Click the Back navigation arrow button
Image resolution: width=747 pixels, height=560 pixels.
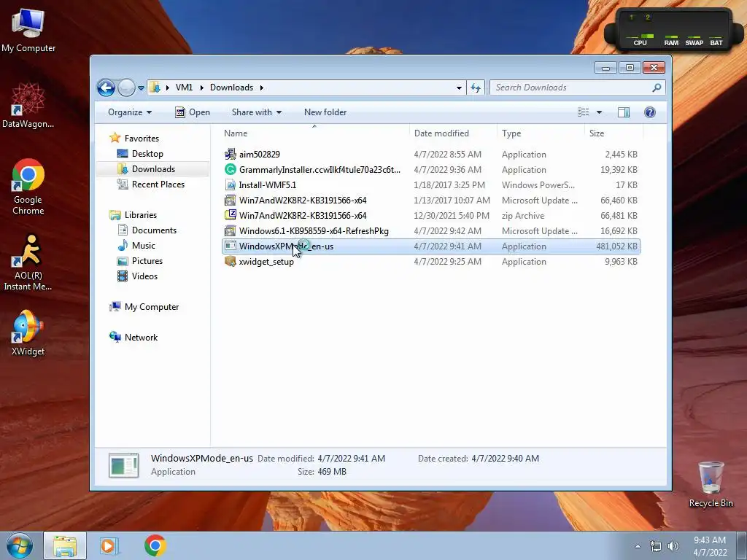tap(106, 87)
